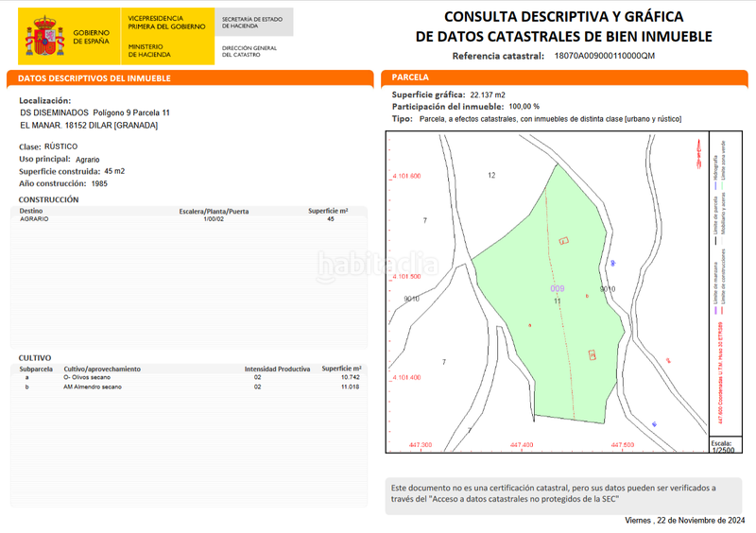This screenshot has height=533, width=756.
Task: Select 'DS DISEMINADOS Polígono 9 Parcela 11' line
Action: [x=95, y=112]
